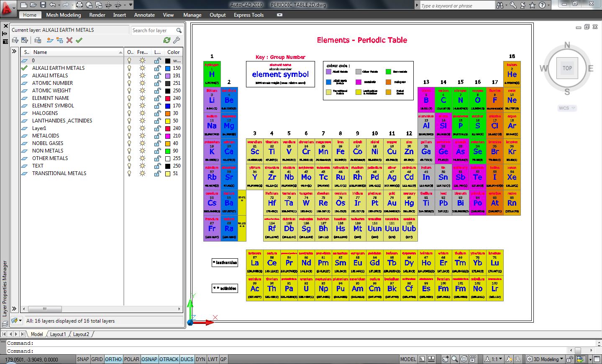
Task: Toggle OTRACK object snap tracking
Action: (169, 359)
